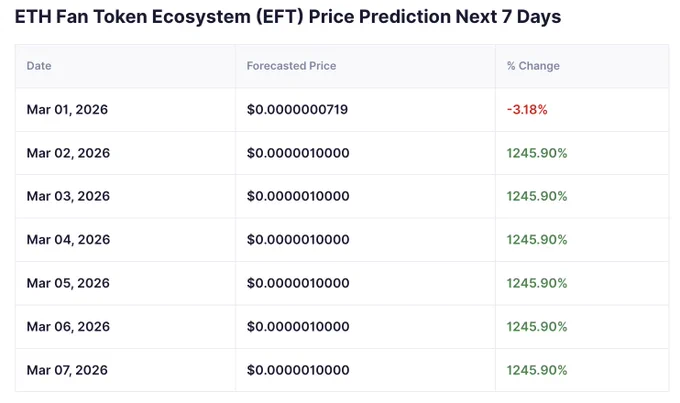
Task: Click the Mar 02 forecasted price value
Action: pyautogui.click(x=298, y=153)
